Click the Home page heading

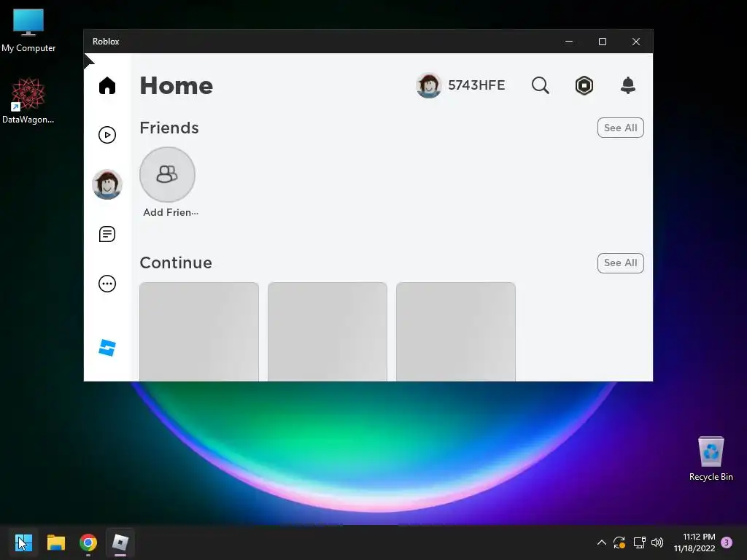177,86
